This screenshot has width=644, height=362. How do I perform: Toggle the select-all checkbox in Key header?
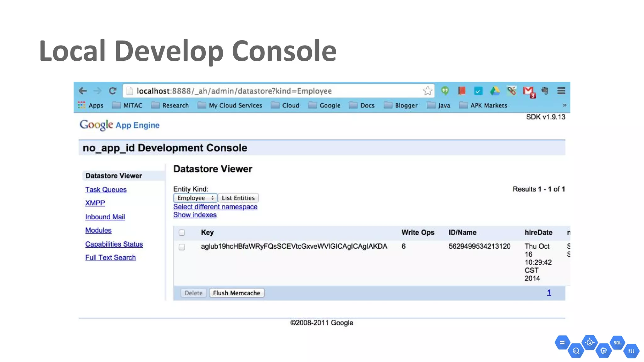(182, 233)
